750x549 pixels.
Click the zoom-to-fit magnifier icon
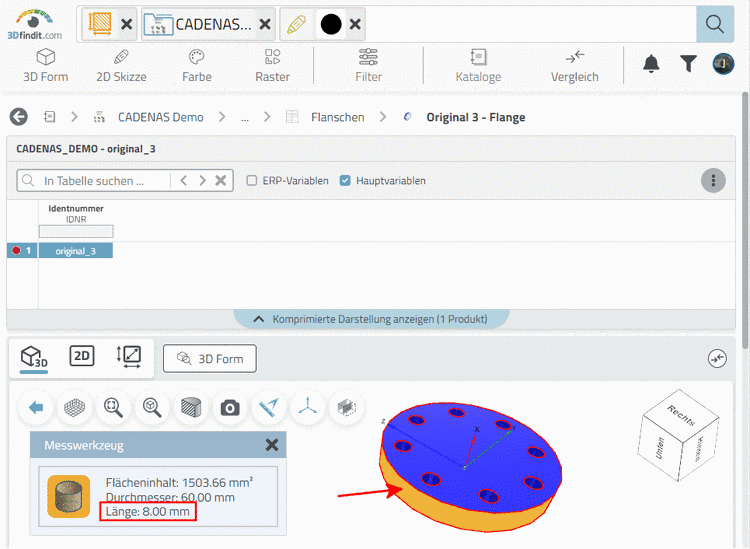point(113,408)
